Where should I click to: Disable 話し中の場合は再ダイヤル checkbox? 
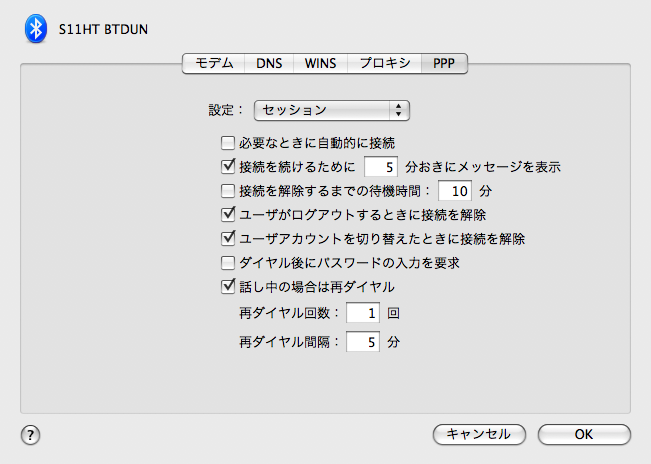227,287
